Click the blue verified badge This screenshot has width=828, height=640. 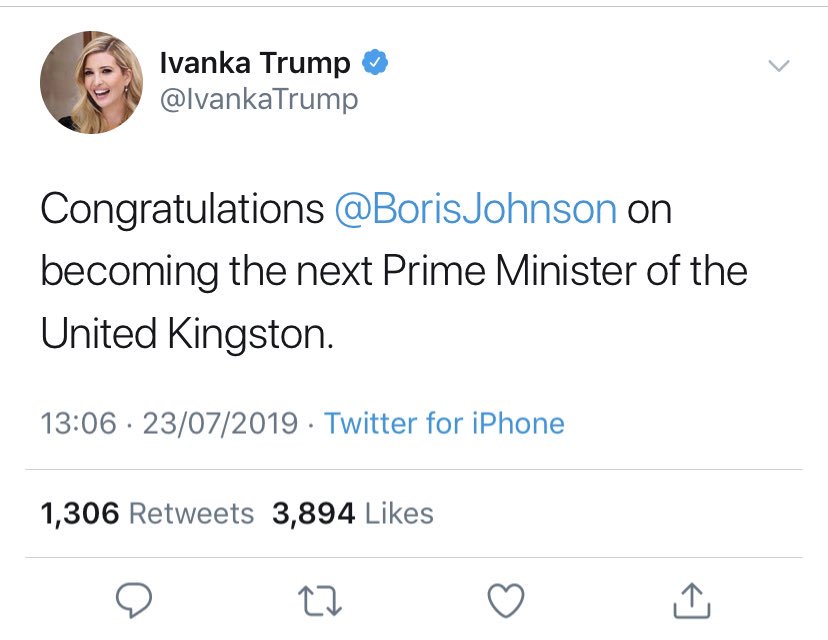tap(374, 64)
